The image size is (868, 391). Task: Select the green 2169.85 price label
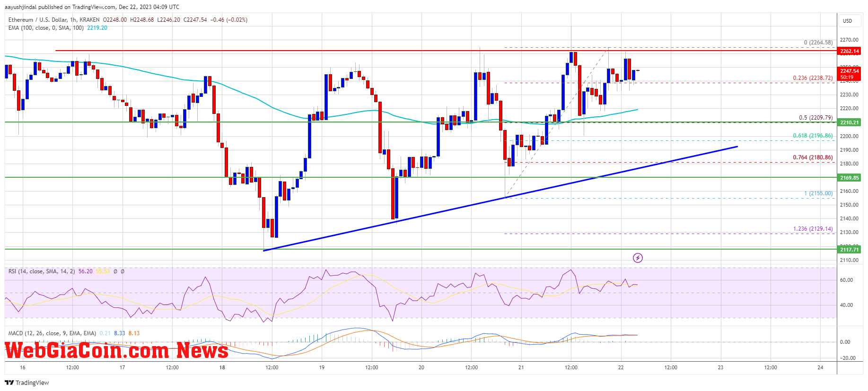[850, 178]
